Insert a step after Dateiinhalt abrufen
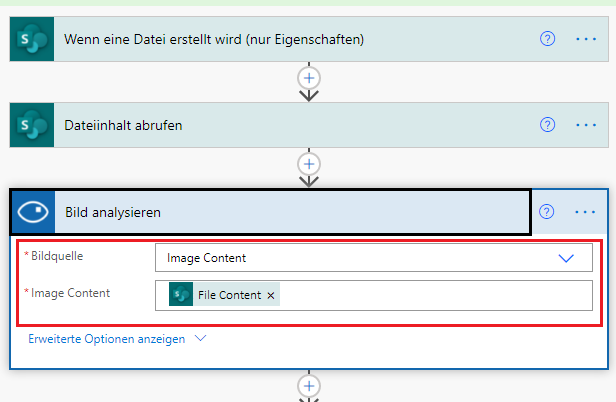This screenshot has height=402, width=616. pyautogui.click(x=309, y=164)
